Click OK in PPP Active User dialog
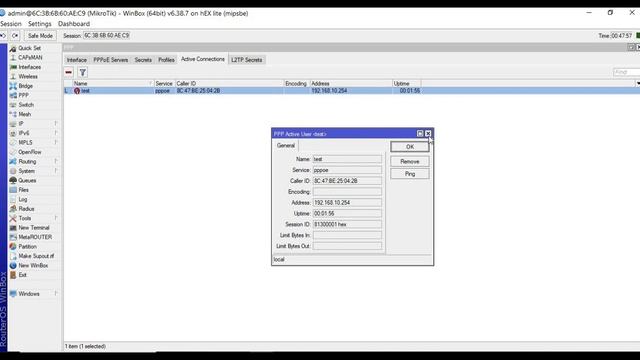The image size is (640, 360). click(x=410, y=147)
